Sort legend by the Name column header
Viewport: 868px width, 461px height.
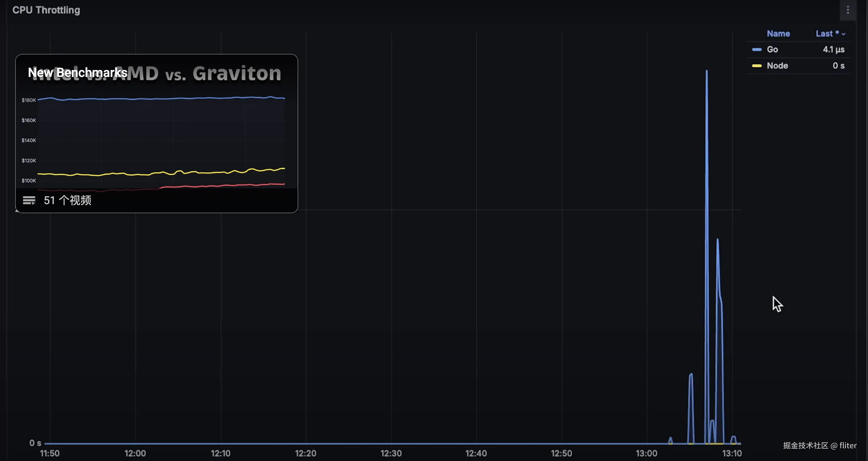click(778, 34)
